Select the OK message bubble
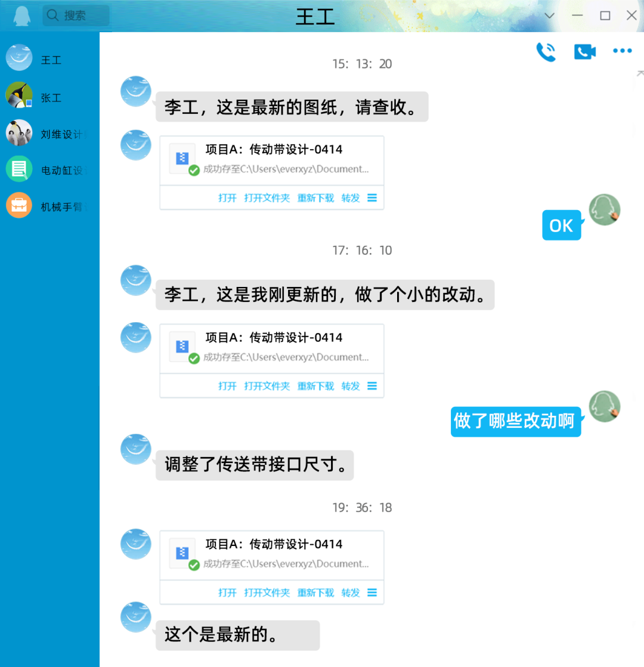The image size is (644, 667). (x=562, y=225)
